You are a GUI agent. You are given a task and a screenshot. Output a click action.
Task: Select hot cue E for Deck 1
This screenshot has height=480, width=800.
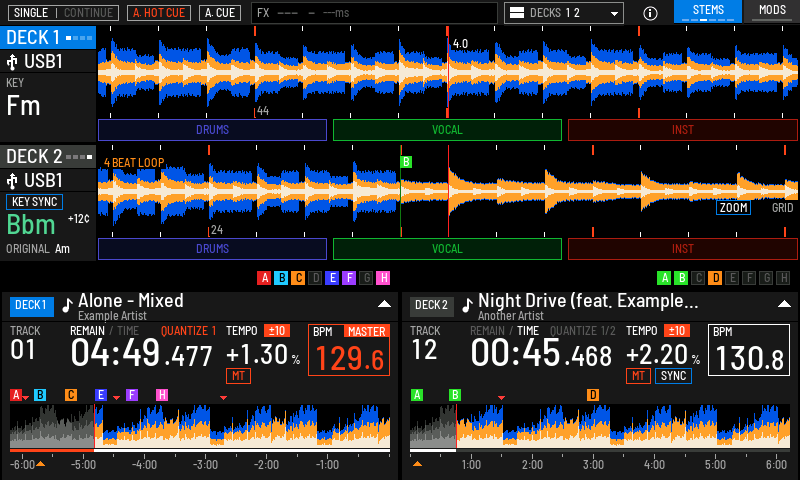[332, 278]
